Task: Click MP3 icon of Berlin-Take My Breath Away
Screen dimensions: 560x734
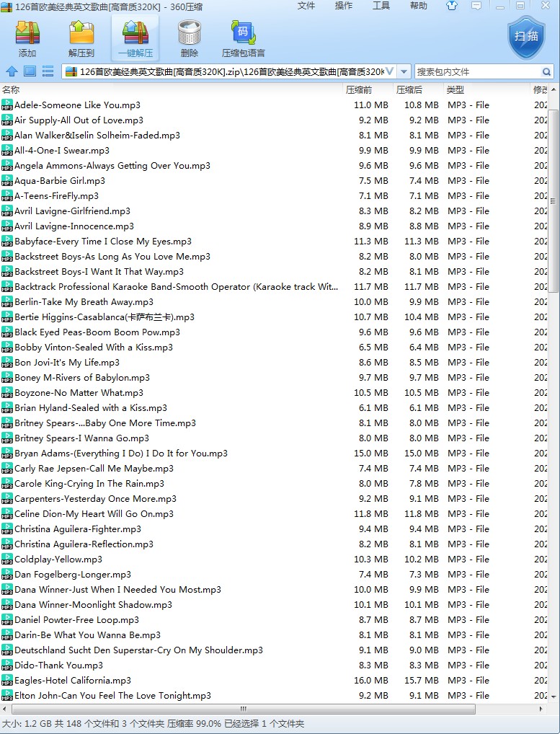Action: pos(7,302)
